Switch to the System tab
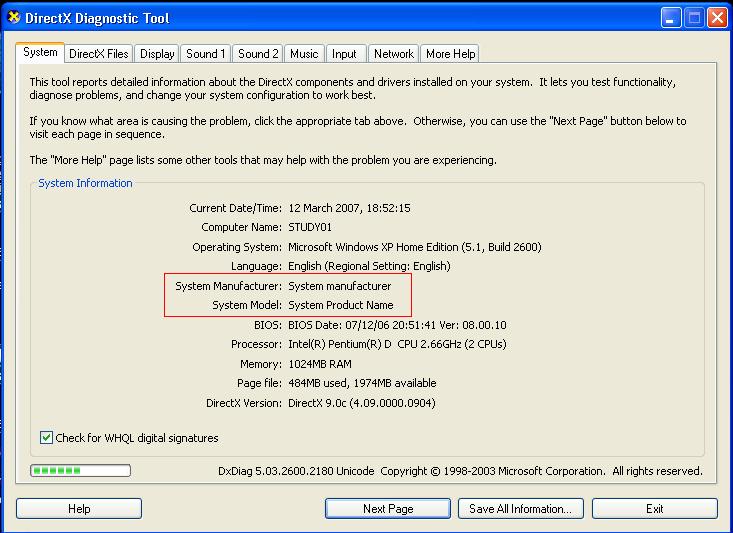The height and width of the screenshot is (533, 733). 40,53
